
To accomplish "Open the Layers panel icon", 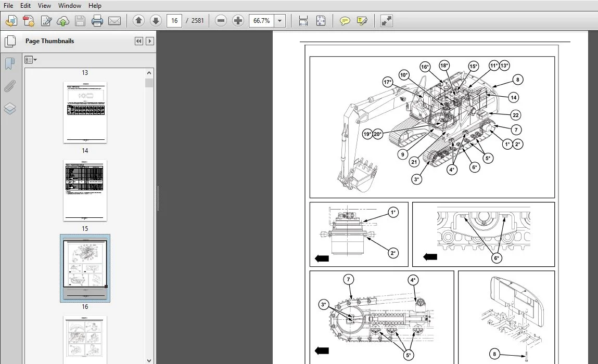I will point(10,109).
